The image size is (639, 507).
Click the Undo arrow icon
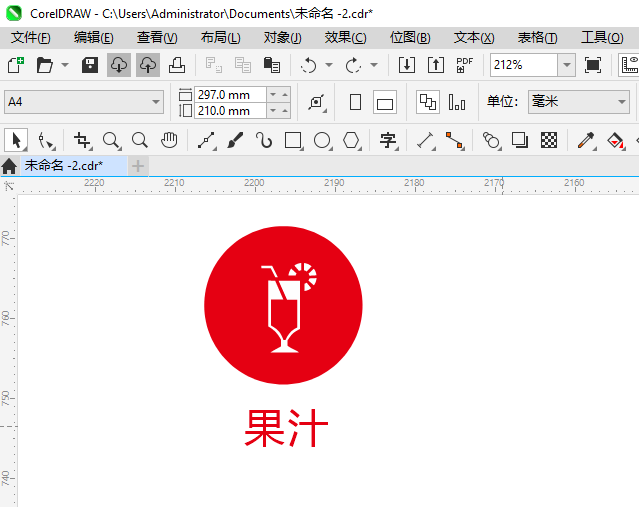(308, 65)
